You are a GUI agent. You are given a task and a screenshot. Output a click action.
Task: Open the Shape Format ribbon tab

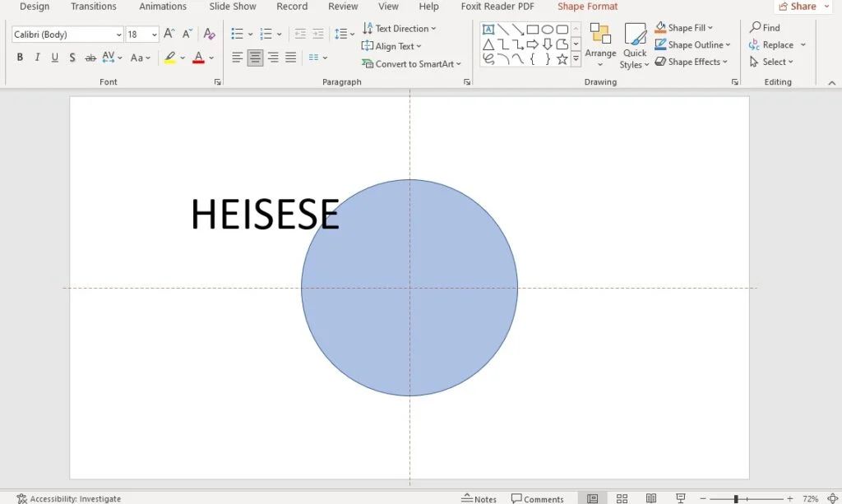pos(586,7)
